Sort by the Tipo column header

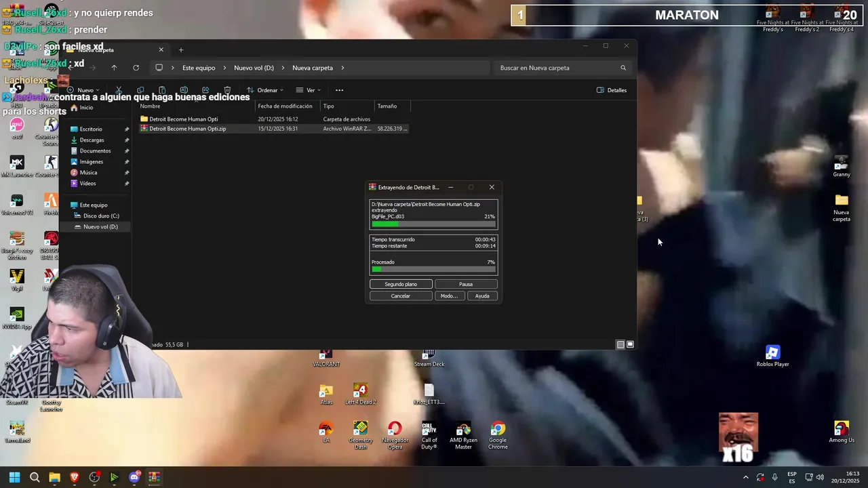(x=347, y=106)
